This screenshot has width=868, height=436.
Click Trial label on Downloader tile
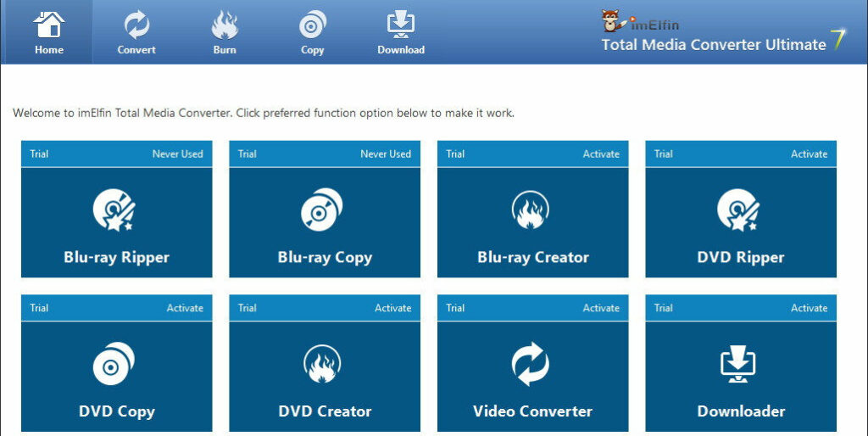coord(663,308)
